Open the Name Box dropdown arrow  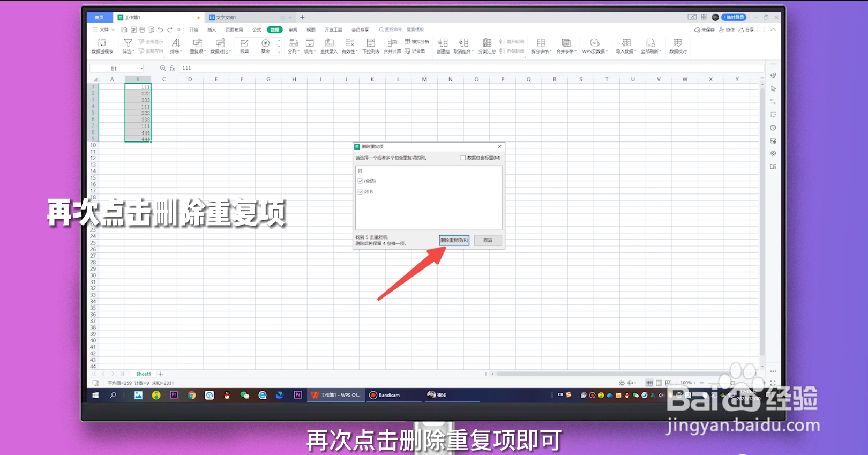(141, 69)
